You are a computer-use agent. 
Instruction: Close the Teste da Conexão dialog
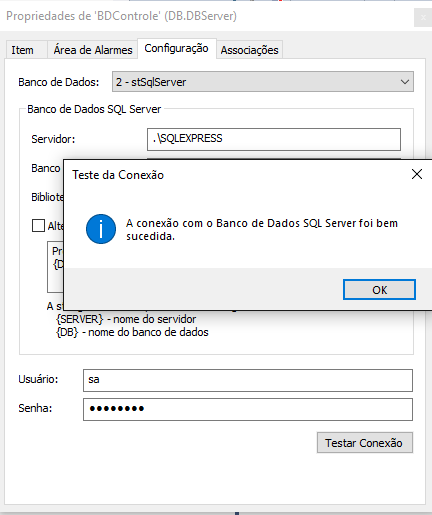[417, 174]
